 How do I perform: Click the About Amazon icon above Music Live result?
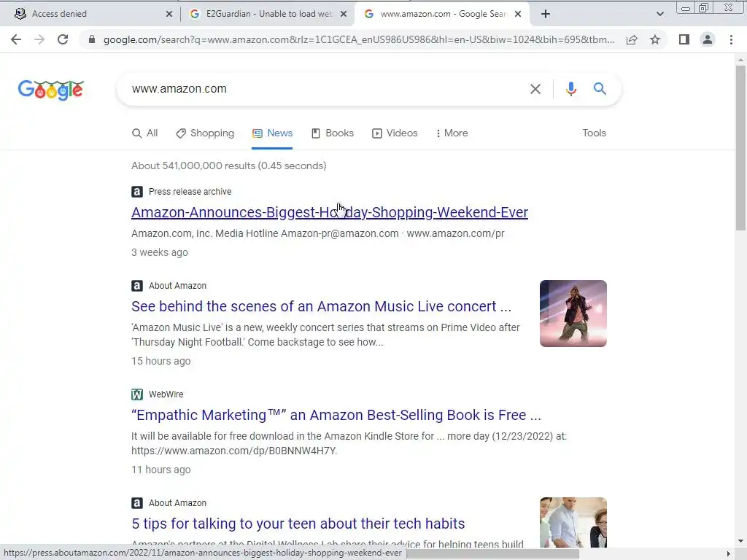(137, 286)
